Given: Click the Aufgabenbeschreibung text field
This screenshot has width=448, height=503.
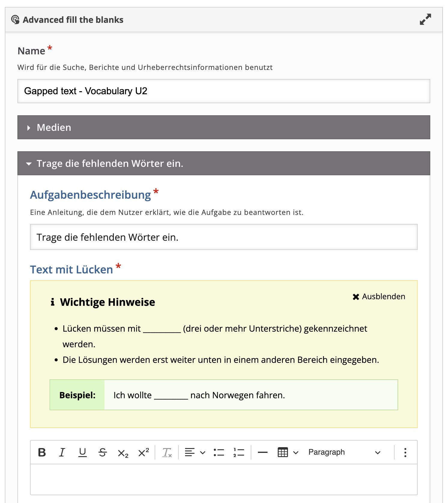Looking at the screenshot, I should pyautogui.click(x=223, y=237).
